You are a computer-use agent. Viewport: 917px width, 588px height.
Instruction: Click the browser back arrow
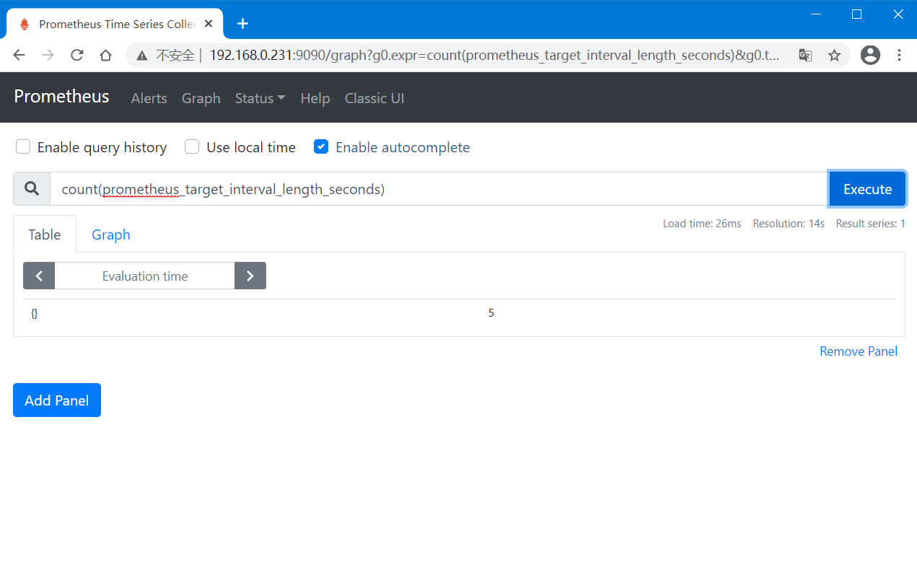(x=19, y=55)
